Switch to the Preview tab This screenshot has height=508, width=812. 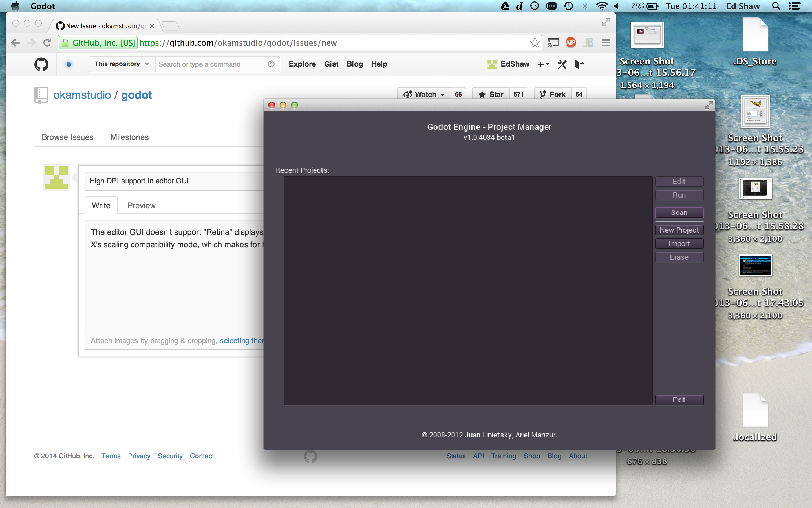pos(141,205)
